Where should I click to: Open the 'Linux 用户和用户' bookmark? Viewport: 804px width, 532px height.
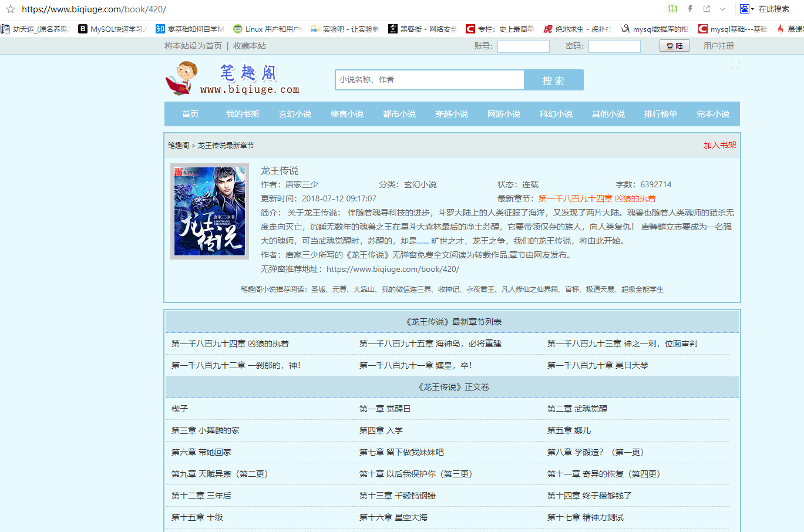(x=268, y=29)
